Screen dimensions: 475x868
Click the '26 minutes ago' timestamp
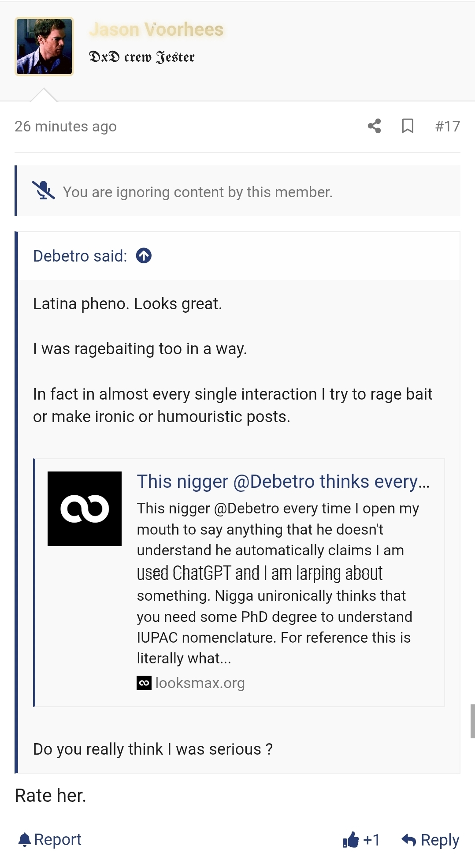pos(66,127)
